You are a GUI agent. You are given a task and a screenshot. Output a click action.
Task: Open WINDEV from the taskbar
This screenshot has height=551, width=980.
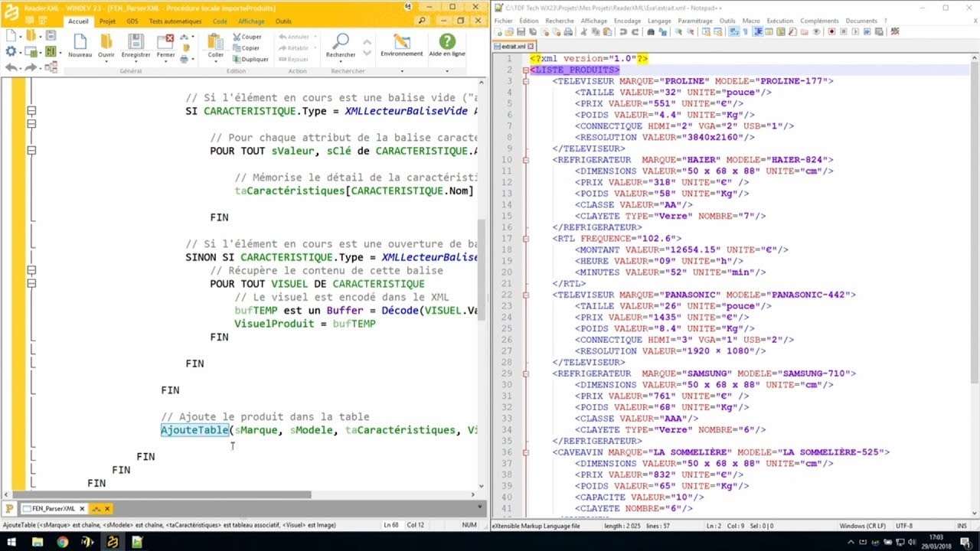[113, 542]
